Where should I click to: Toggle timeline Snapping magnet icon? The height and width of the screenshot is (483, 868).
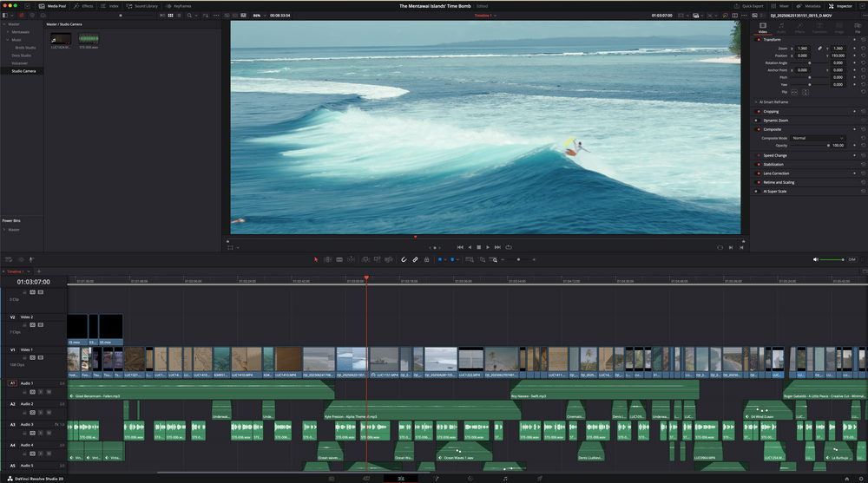[404, 259]
